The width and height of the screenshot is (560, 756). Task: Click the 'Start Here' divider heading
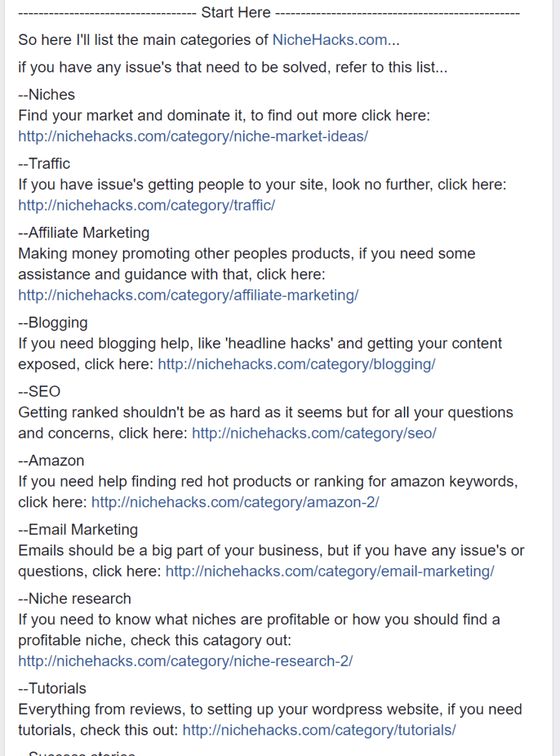click(x=236, y=12)
